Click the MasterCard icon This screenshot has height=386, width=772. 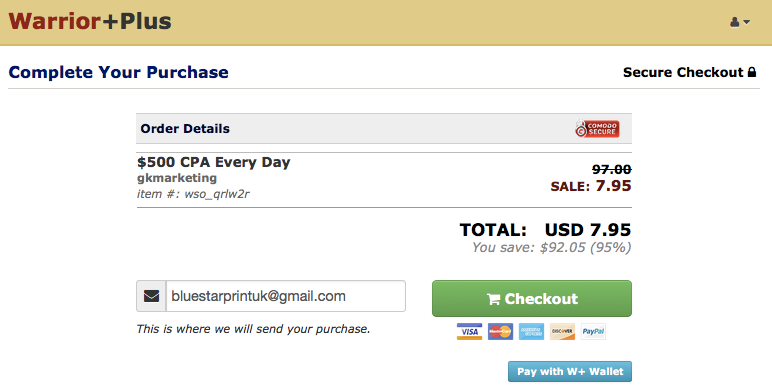tap(500, 331)
